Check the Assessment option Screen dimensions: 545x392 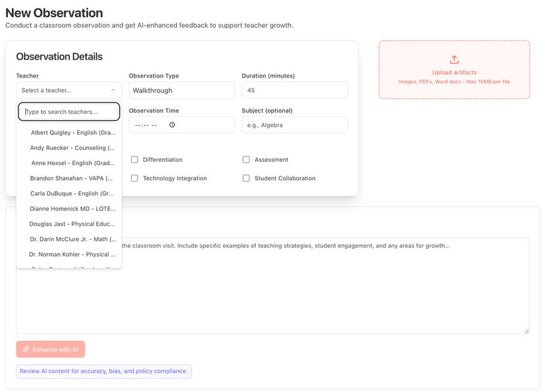(x=247, y=159)
